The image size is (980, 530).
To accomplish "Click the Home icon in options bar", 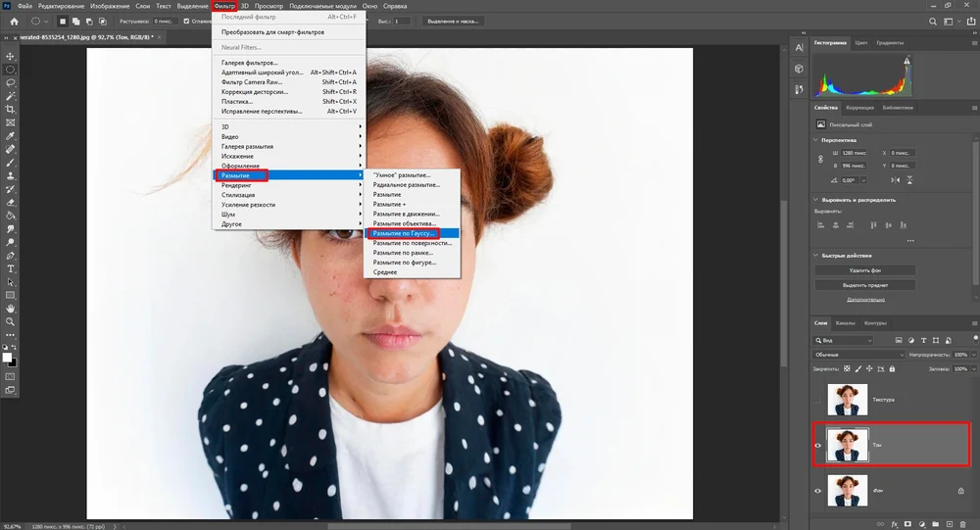I will 14,22.
